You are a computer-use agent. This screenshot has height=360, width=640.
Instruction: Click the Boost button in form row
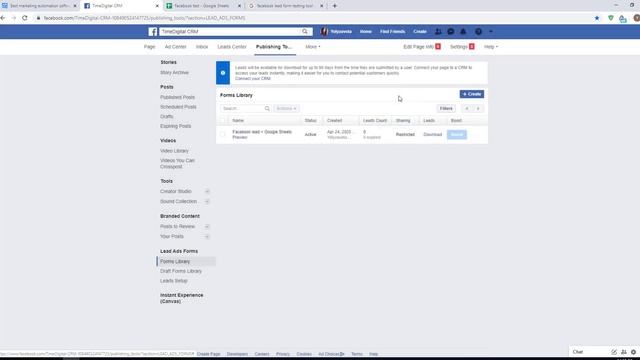click(457, 135)
